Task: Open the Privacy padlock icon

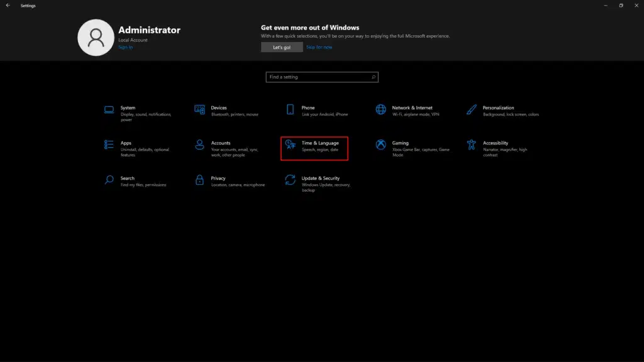Action: [199, 180]
